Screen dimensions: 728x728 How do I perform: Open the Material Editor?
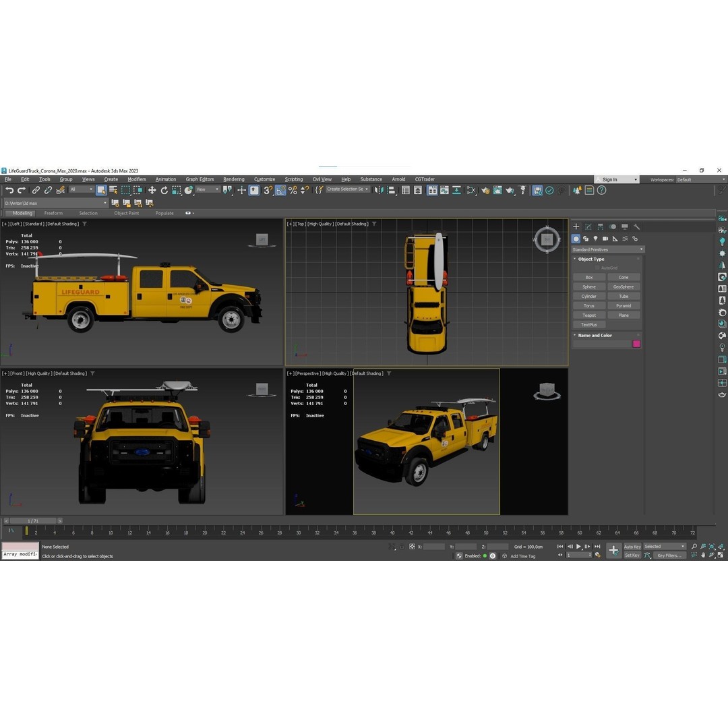(471, 189)
